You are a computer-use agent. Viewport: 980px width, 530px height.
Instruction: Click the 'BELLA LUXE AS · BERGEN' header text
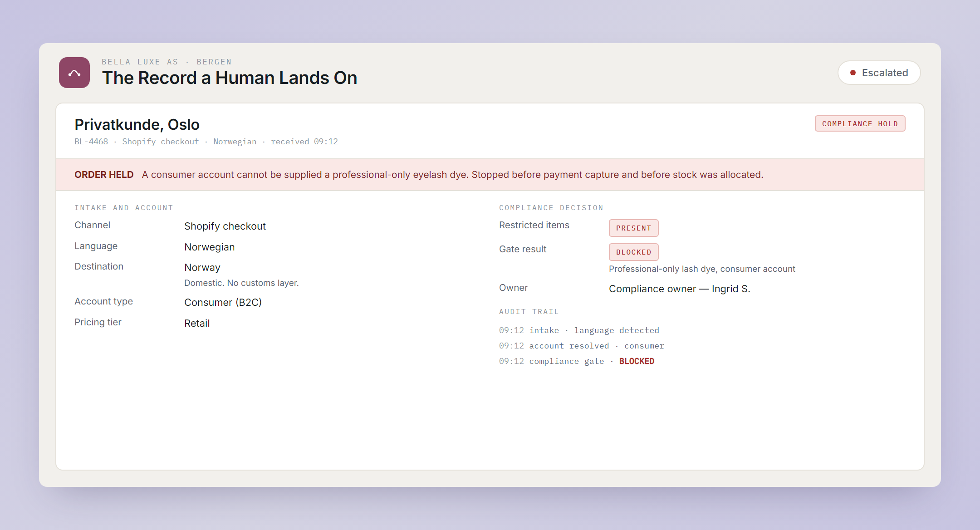[167, 62]
